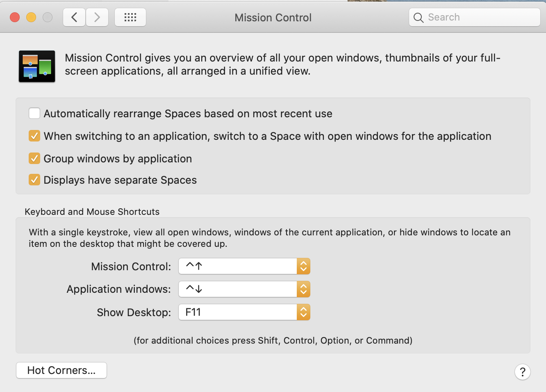
Task: Click the Mission Control window title
Action: coord(273,18)
